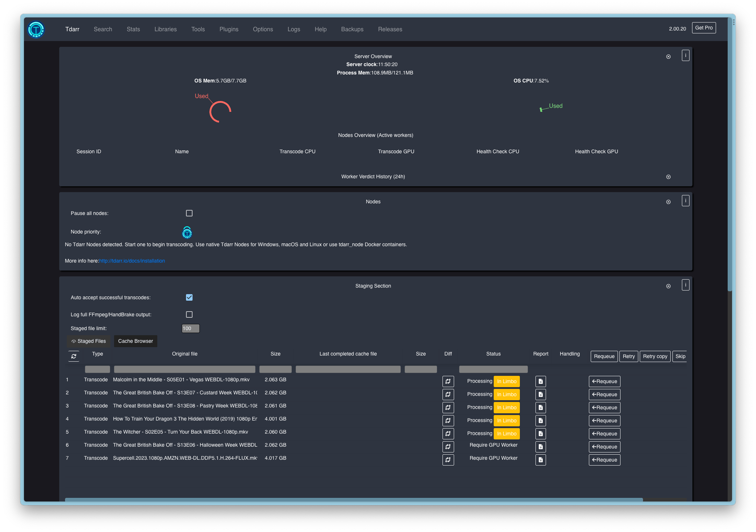Enable Pause all nodes checkbox
Screen dimensions: 756x532
(189, 213)
